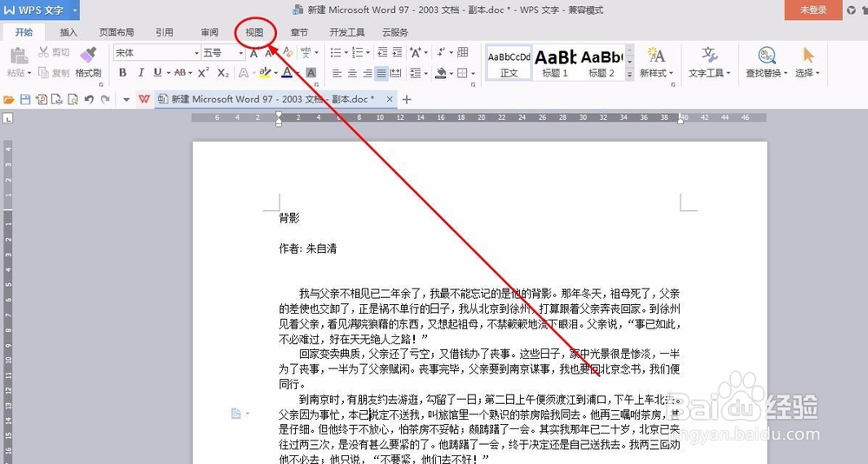This screenshot has width=868, height=464.
Task: Click the Not Logged In (未登录) button
Action: point(812,10)
